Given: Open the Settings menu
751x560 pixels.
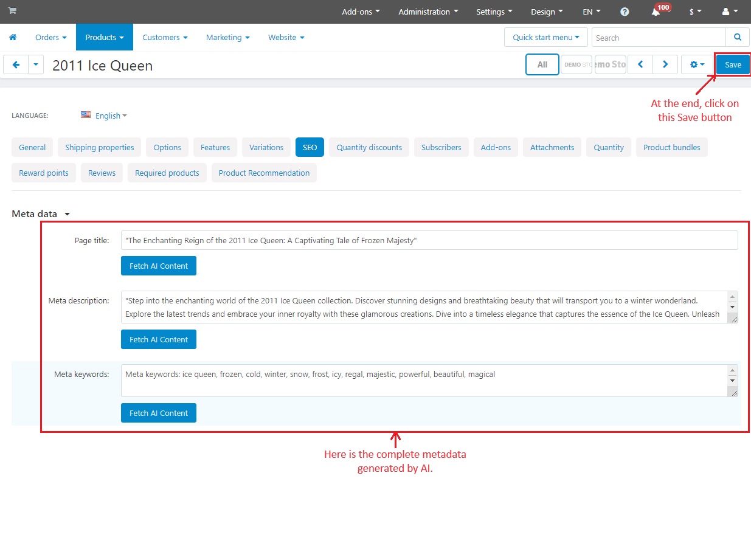Looking at the screenshot, I should [494, 12].
